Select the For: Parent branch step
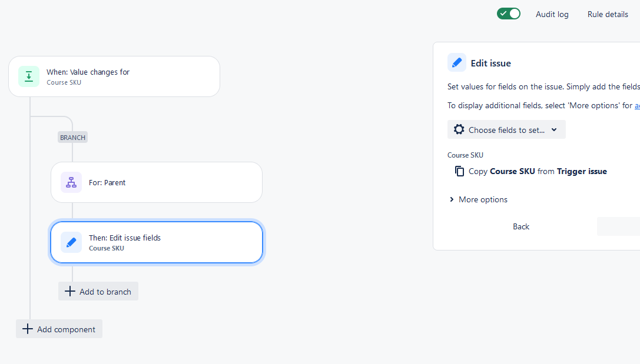 157,182
